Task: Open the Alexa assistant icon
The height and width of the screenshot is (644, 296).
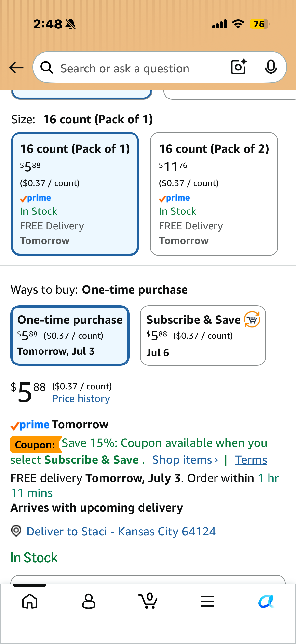Action: click(x=266, y=601)
